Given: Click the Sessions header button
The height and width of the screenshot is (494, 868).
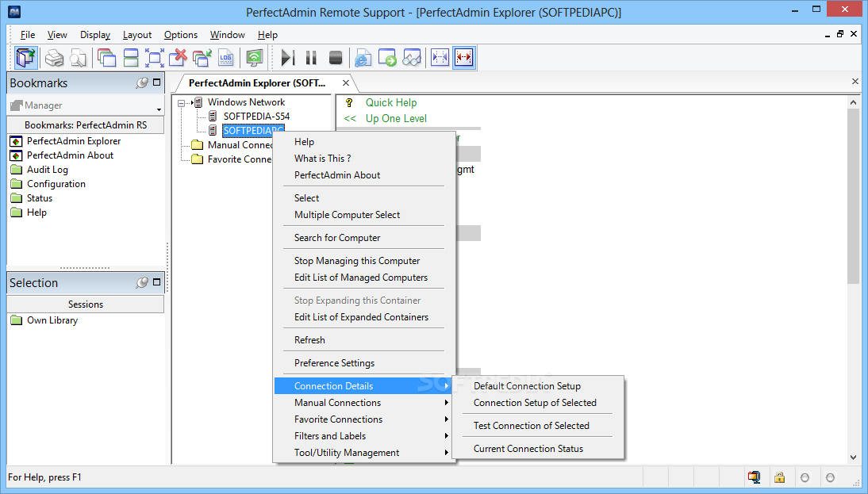Looking at the screenshot, I should (85, 304).
